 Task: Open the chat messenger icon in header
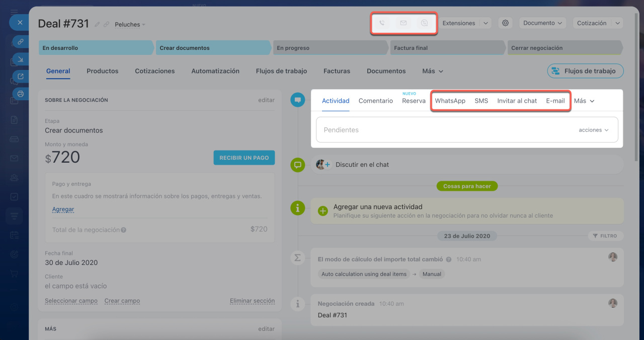(425, 23)
